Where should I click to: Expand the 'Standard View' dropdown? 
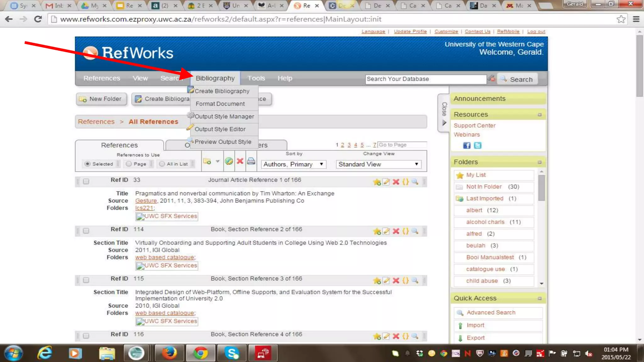tap(378, 164)
